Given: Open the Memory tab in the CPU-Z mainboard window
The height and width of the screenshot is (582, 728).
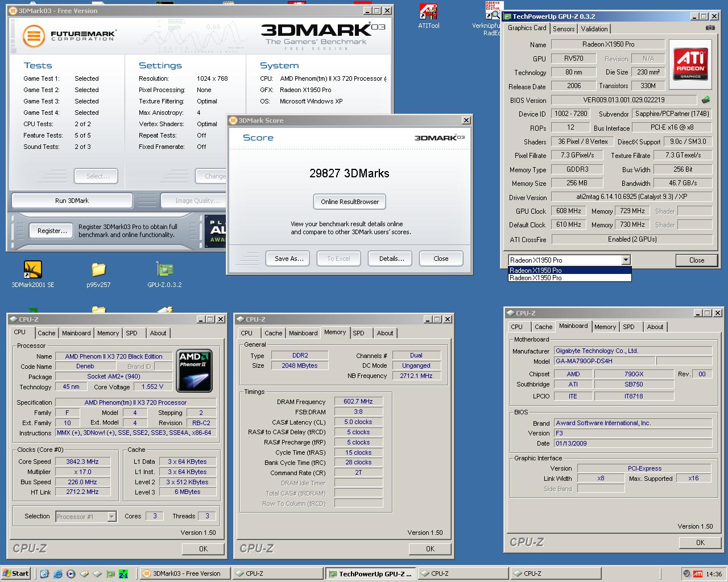Looking at the screenshot, I should click(605, 327).
